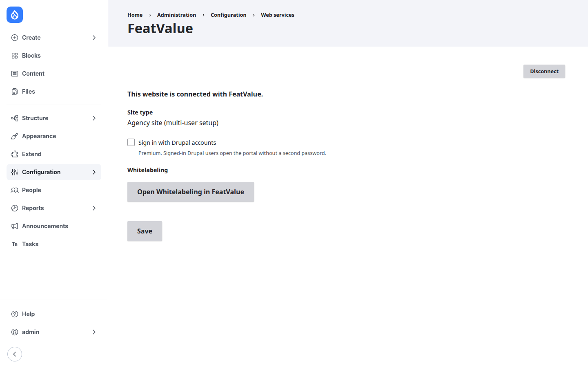588x368 pixels.
Task: Click the Reports chart icon
Action: 15,208
